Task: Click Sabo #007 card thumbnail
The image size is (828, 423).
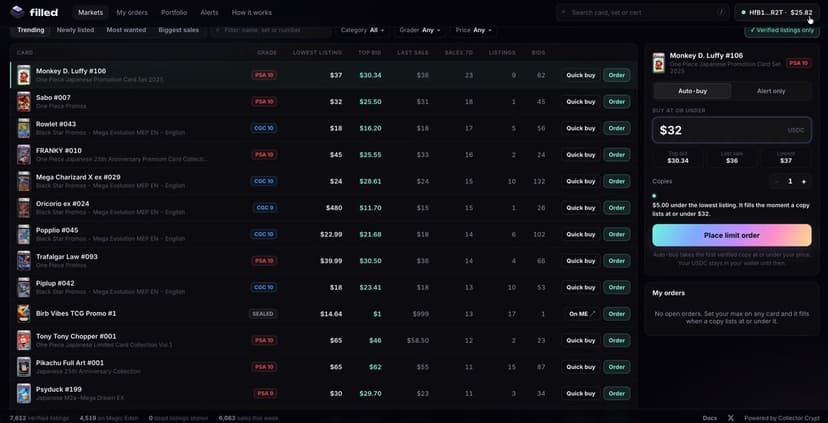Action: click(24, 101)
